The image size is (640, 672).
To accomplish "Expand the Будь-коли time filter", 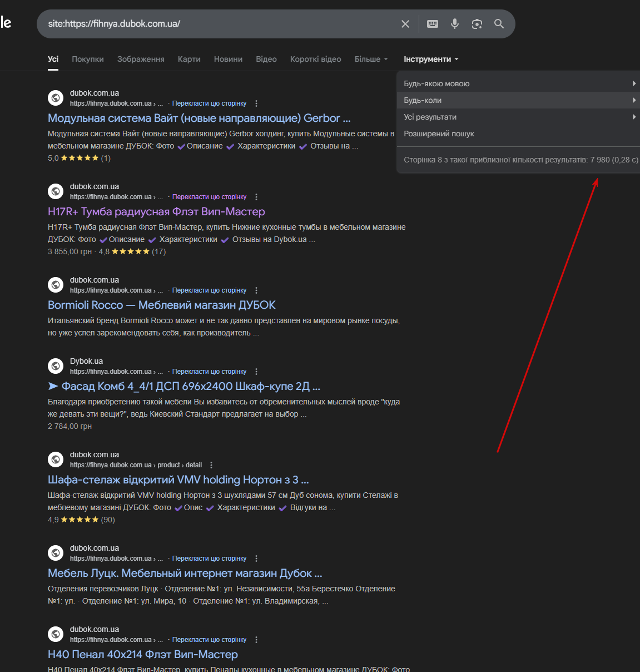I will pyautogui.click(x=518, y=100).
